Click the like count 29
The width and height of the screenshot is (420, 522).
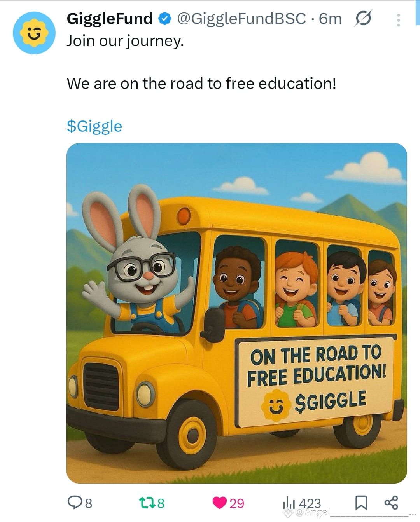click(x=237, y=503)
